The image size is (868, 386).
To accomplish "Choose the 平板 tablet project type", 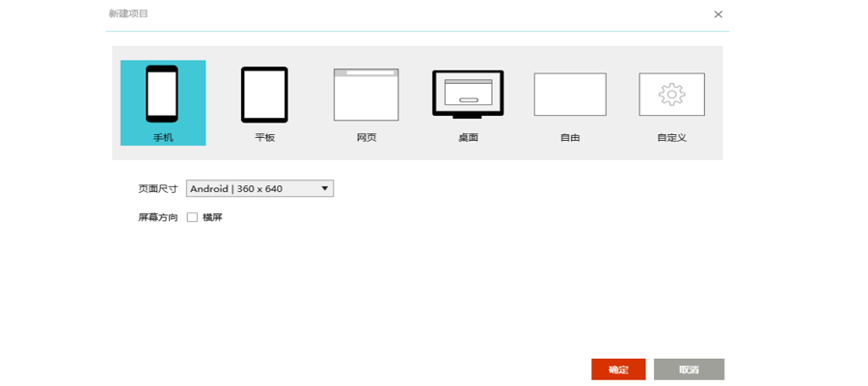I will pos(264,103).
